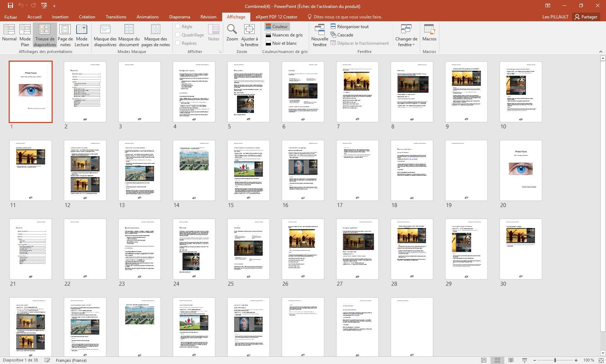
Task: Click Ajuster à la fenêtre
Action: pos(249,35)
